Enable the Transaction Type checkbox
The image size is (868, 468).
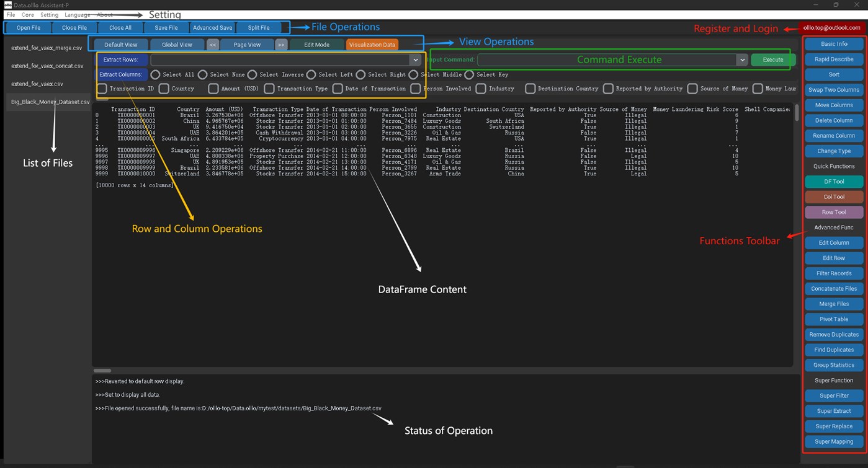tap(269, 89)
